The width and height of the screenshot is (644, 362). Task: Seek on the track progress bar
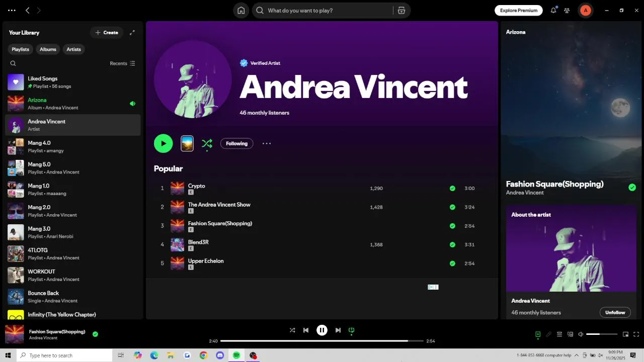[322, 341]
